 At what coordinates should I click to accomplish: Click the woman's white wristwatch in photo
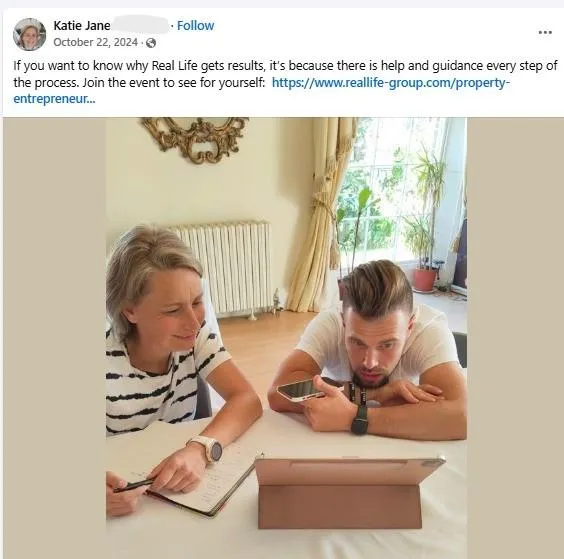209,449
